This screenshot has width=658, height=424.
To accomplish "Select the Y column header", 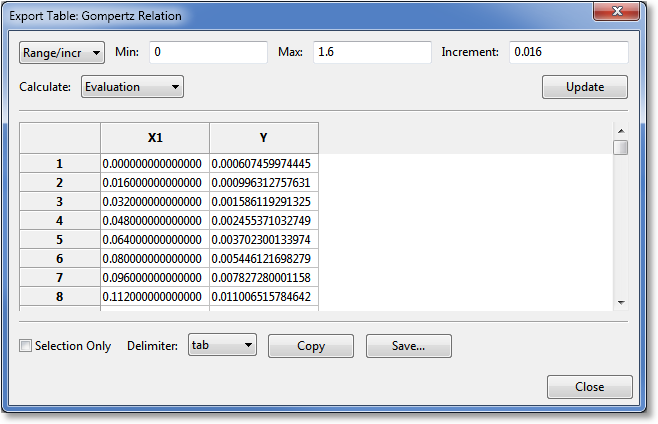I will (264, 138).
